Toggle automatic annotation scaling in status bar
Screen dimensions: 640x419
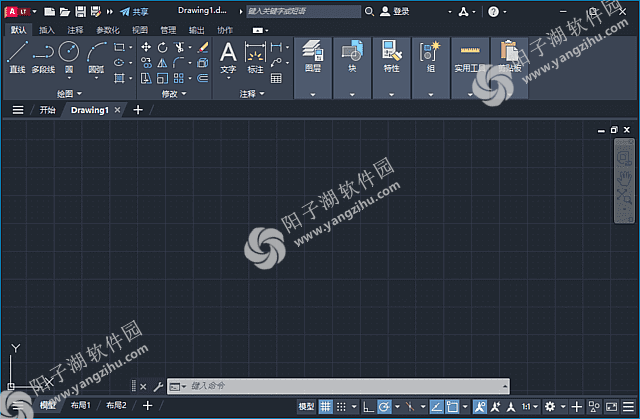tap(496, 406)
